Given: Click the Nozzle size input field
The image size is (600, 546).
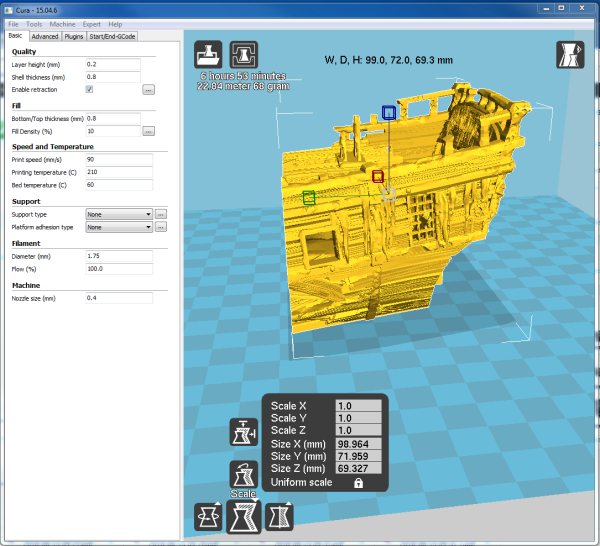Looking at the screenshot, I should [x=119, y=298].
